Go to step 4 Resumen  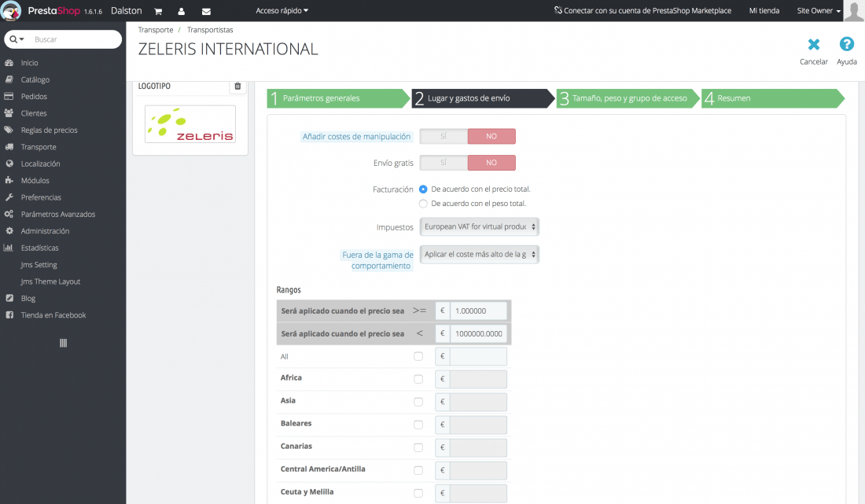(x=772, y=98)
